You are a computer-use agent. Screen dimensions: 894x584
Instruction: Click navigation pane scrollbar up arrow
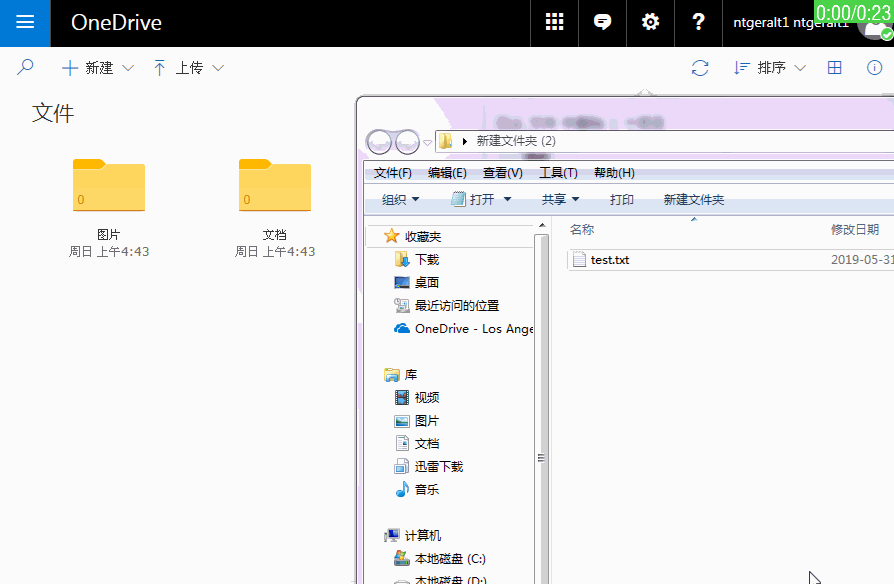(x=542, y=225)
